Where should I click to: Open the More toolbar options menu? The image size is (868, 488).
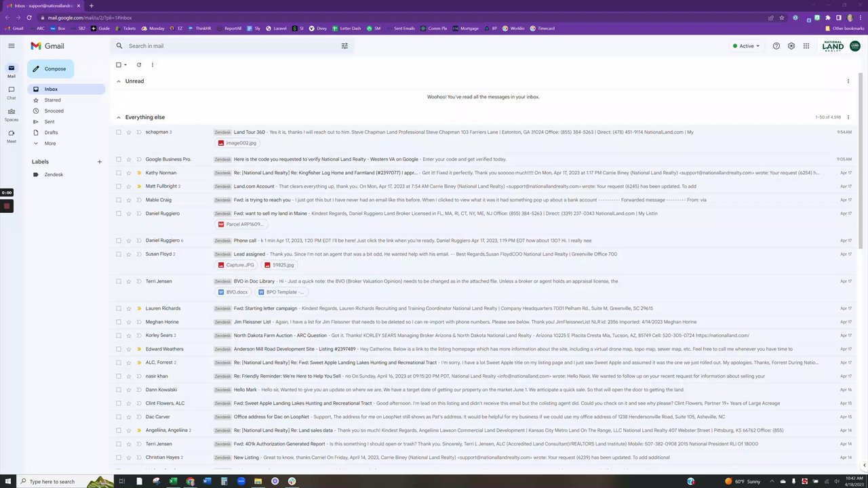pyautogui.click(x=153, y=65)
